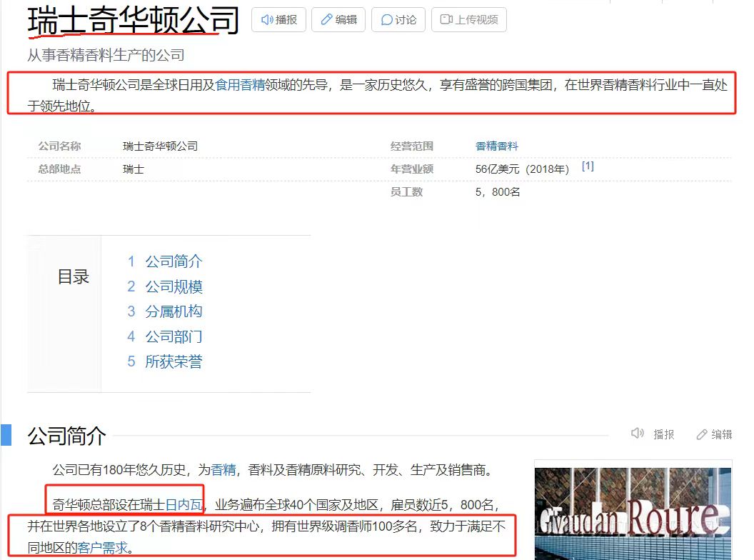Open the Givaudan Roure building photo
The width and height of the screenshot is (754, 560).
pos(633,514)
